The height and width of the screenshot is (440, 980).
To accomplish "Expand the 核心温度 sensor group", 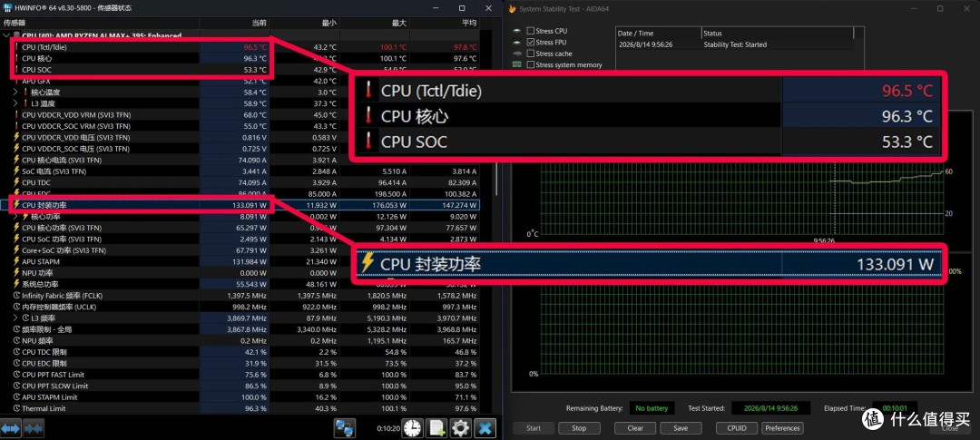I will [16, 92].
